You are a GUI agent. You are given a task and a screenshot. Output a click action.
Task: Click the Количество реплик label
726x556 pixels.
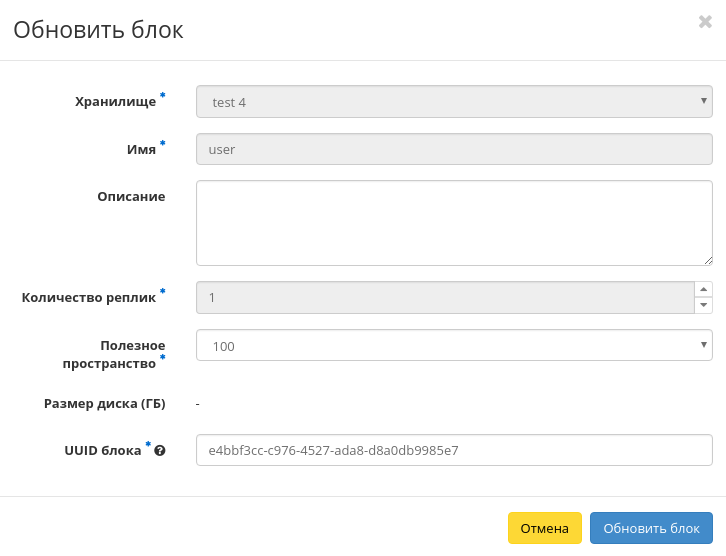click(x=89, y=297)
